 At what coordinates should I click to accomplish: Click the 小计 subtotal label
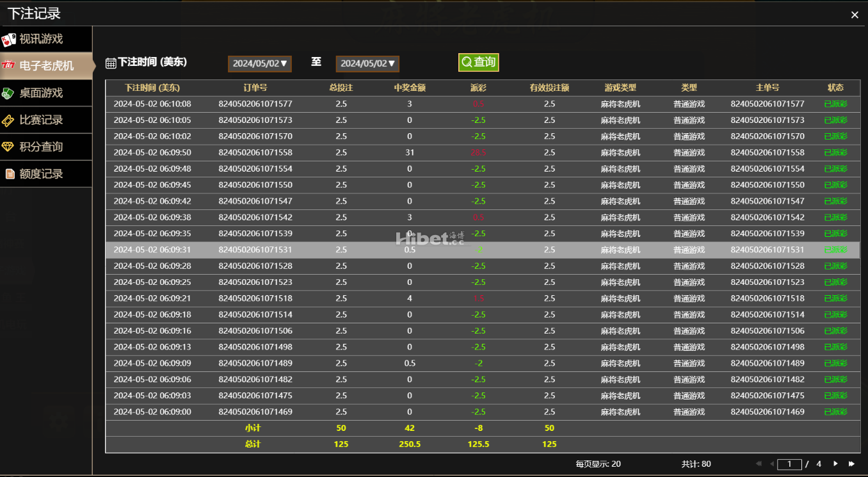click(x=253, y=428)
